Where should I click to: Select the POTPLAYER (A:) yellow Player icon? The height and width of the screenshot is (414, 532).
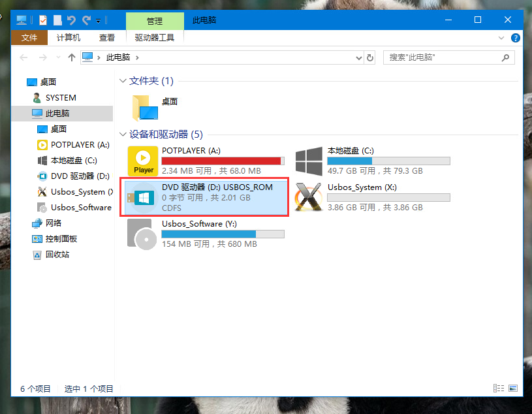tap(143, 161)
